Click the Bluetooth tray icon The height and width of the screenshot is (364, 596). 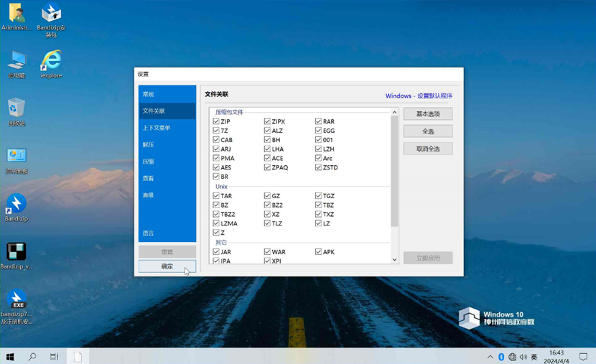(501, 357)
